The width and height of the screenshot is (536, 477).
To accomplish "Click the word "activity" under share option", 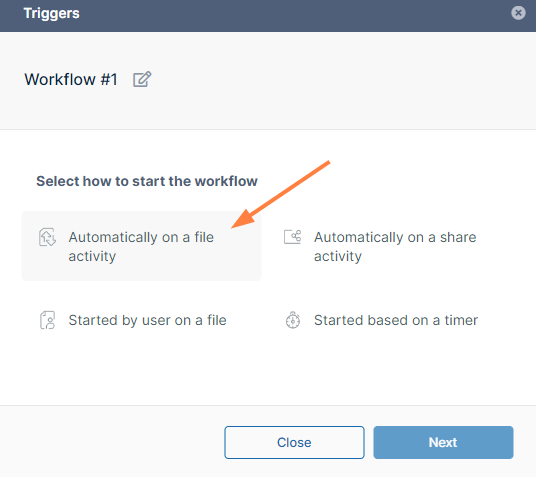I will 338,256.
